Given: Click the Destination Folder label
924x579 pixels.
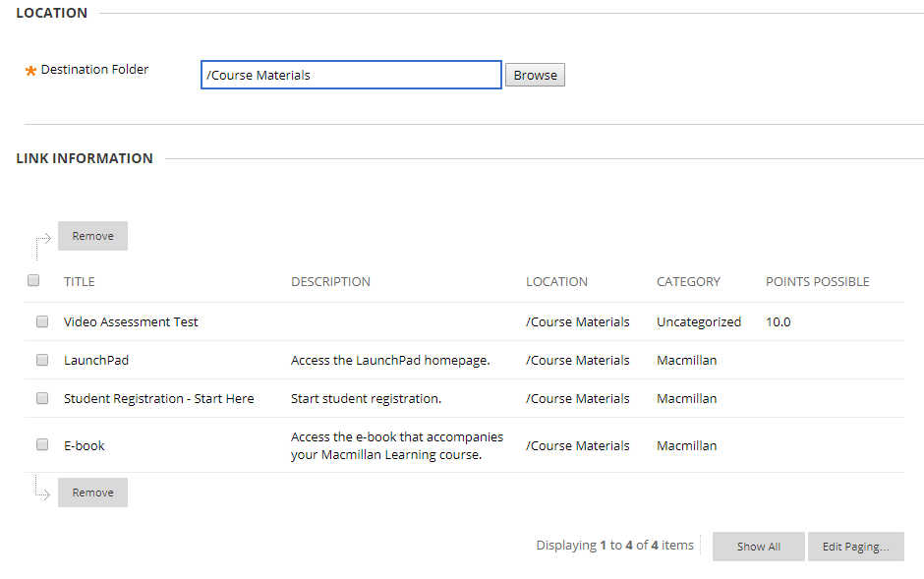Looking at the screenshot, I should 95,70.
